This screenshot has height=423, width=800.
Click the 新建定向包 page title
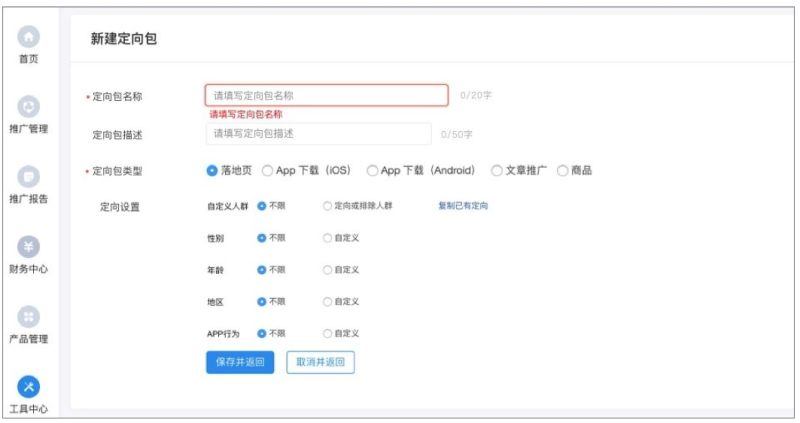(123, 39)
